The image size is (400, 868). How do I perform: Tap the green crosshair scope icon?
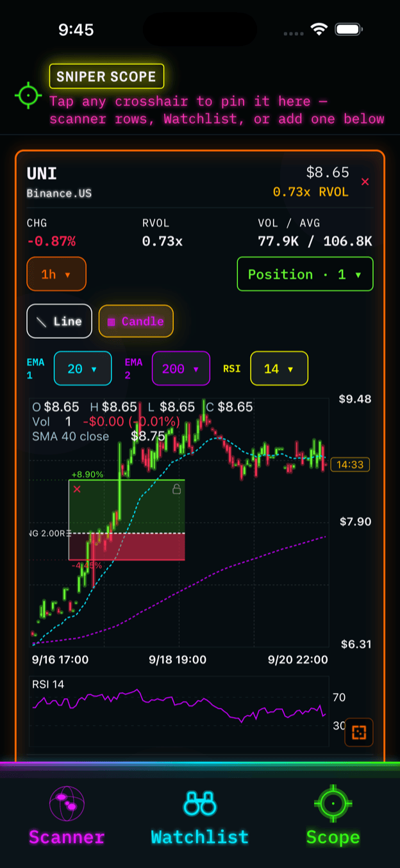point(28,95)
